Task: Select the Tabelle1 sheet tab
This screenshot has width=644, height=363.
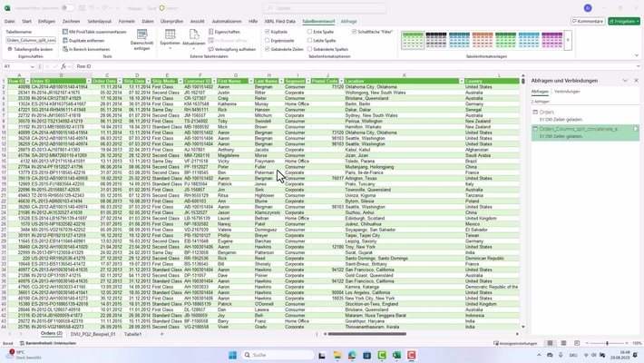Action: 133,334
